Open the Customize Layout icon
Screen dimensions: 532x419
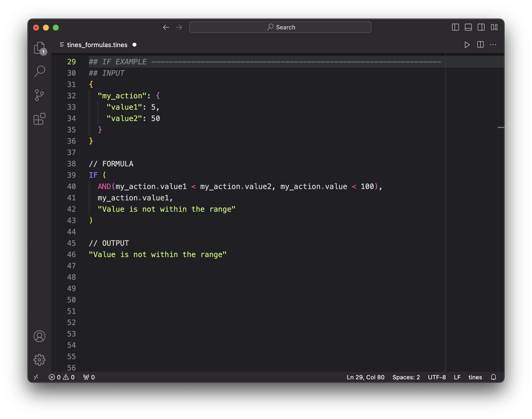494,27
